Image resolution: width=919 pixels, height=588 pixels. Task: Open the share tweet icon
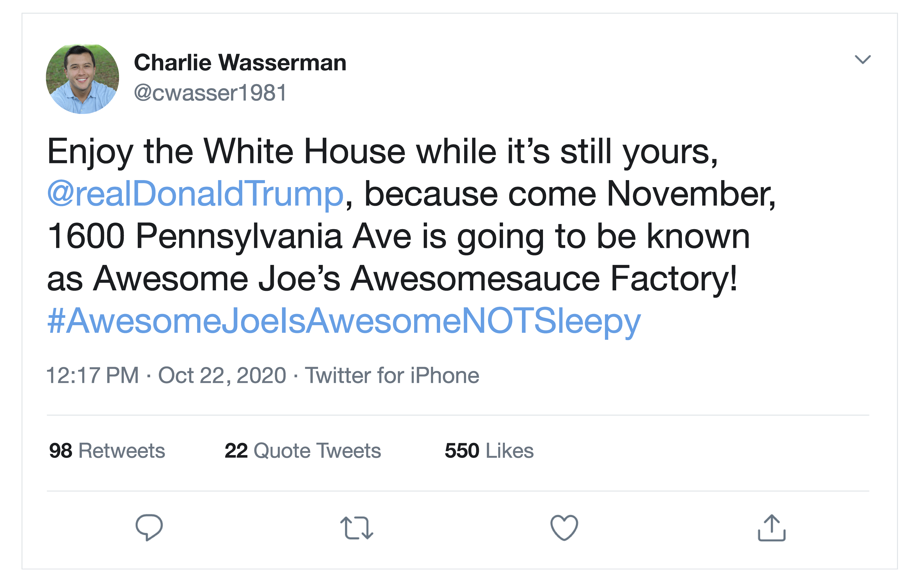coord(771,528)
